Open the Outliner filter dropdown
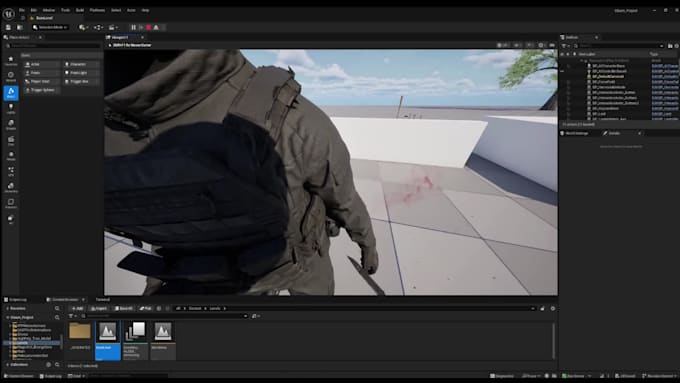 (565, 46)
